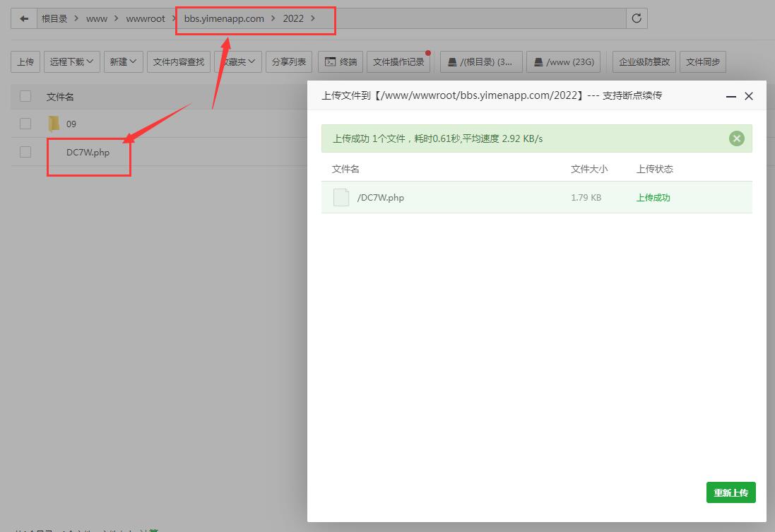Refresh the file list with reload icon
The image size is (775, 532).
point(637,19)
